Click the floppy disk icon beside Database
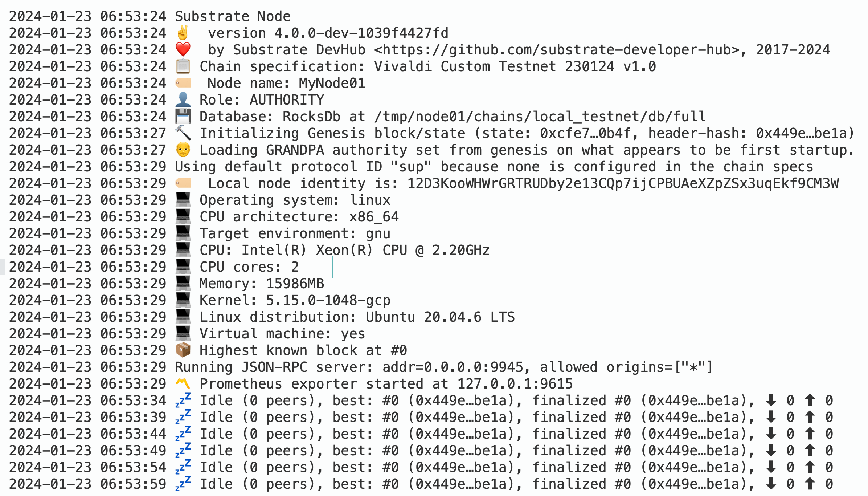This screenshot has height=496, width=868. click(x=183, y=117)
